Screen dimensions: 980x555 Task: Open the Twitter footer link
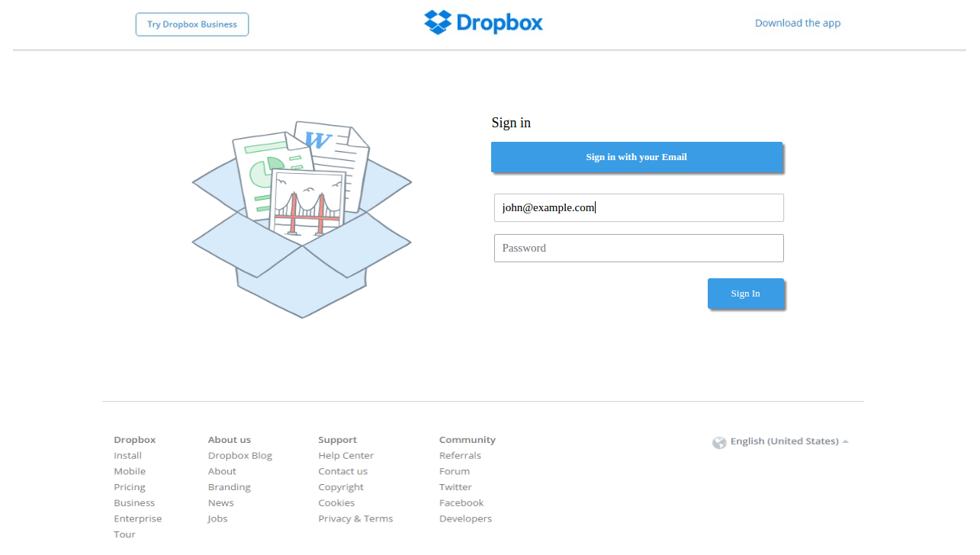click(x=455, y=487)
